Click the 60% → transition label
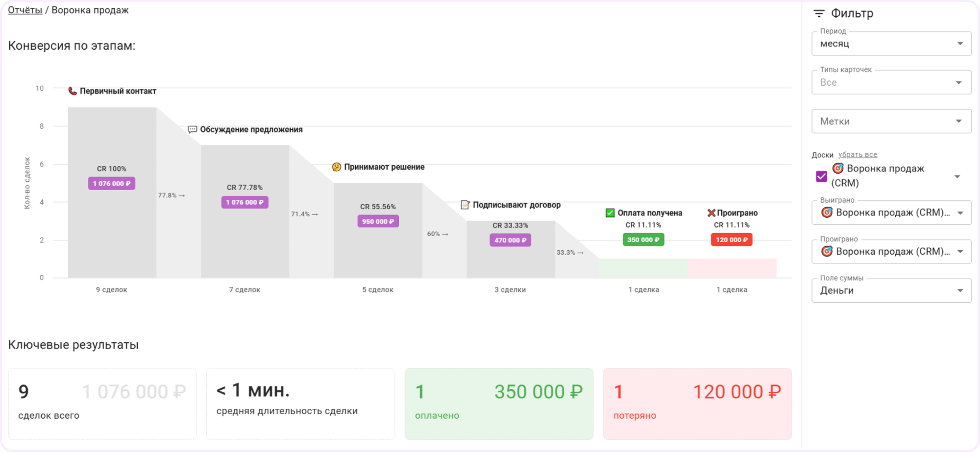Viewport: 980px width, 452px height. [438, 234]
